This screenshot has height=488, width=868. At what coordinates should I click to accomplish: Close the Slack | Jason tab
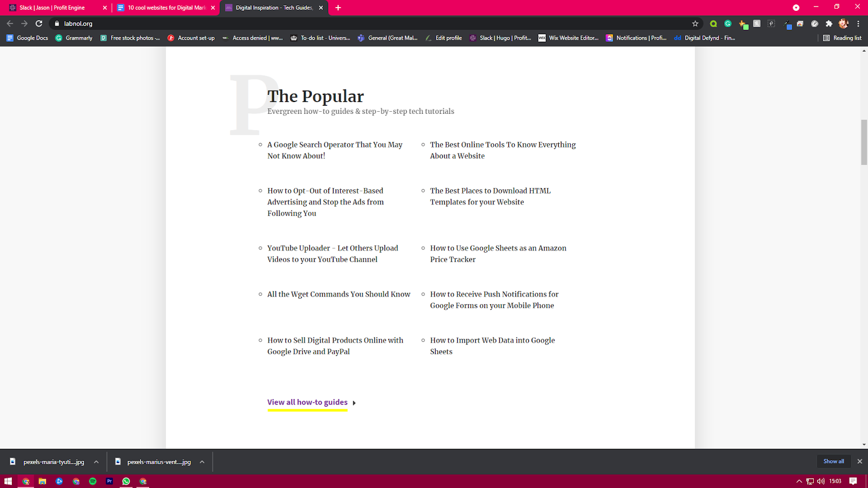coord(105,8)
